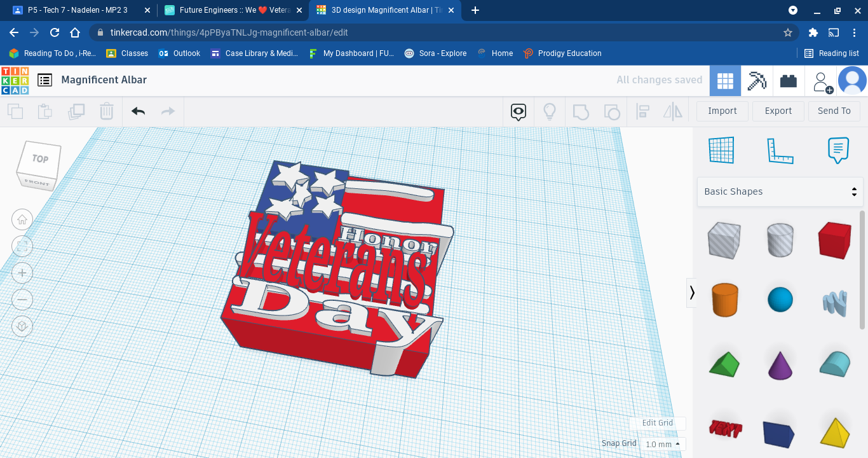This screenshot has height=458, width=868.
Task: Click the Ungroup shapes icon
Action: tap(611, 112)
